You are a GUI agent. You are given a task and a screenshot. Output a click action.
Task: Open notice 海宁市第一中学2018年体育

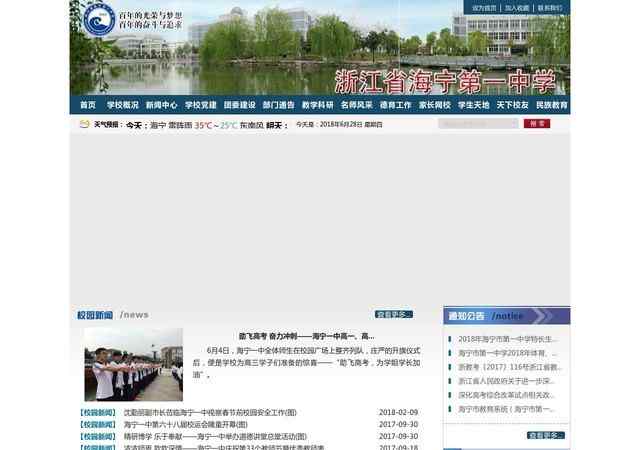coord(507,353)
